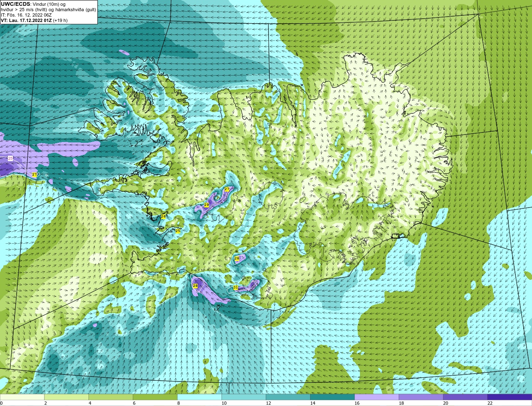Click the yellow 25 maximum gust label
The image size is (532, 406).
click(x=178, y=231)
